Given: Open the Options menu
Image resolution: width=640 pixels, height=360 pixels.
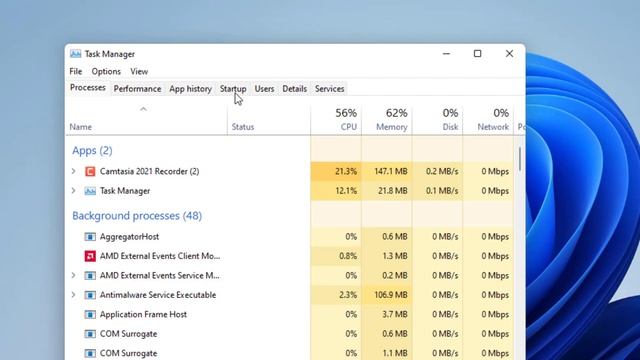Looking at the screenshot, I should (x=106, y=71).
